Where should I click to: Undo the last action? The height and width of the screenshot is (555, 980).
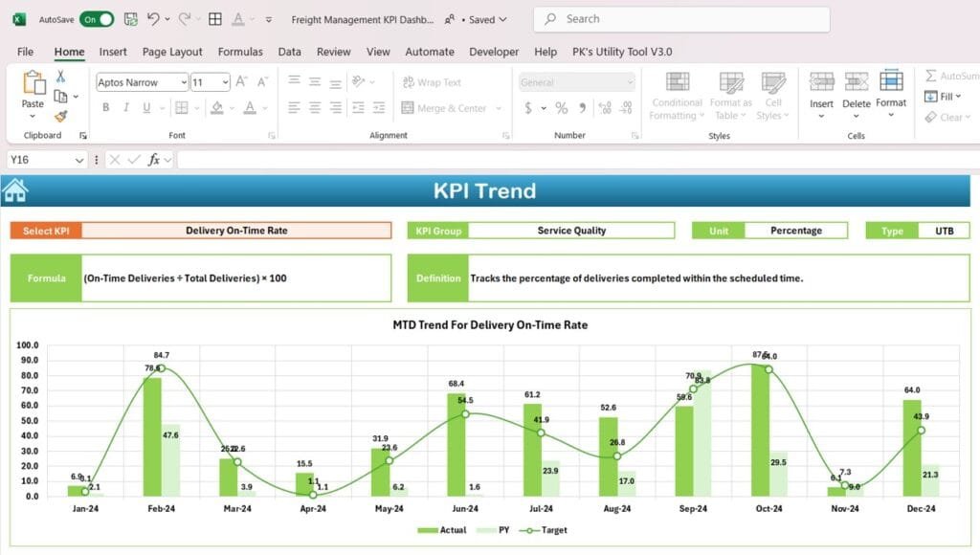coord(153,17)
